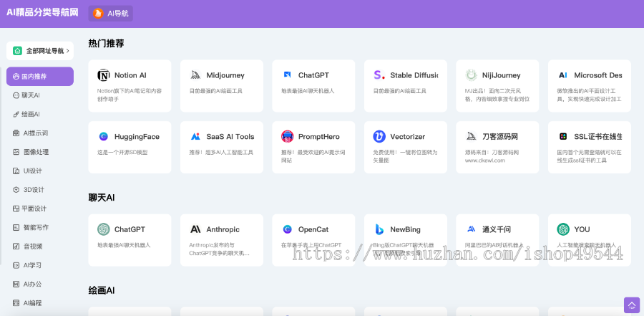This screenshot has width=644, height=316.
Task: Click the OpenCat icon
Action: pos(288,229)
